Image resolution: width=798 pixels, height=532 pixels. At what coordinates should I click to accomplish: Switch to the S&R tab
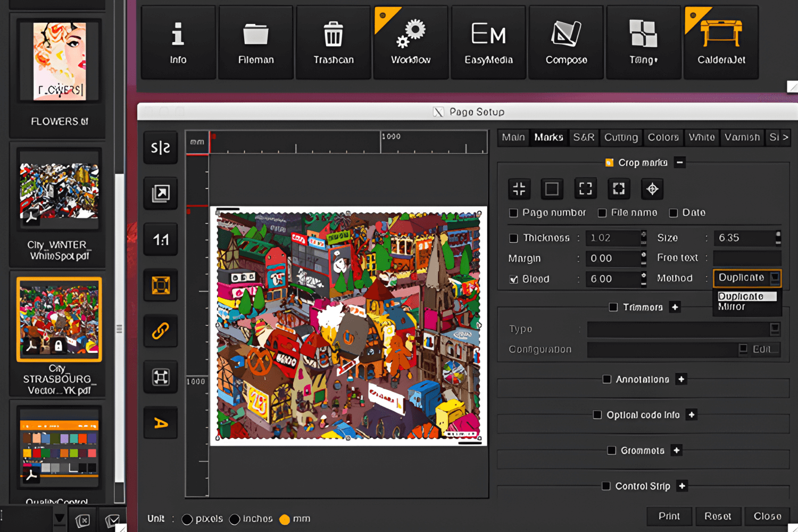[x=584, y=137]
